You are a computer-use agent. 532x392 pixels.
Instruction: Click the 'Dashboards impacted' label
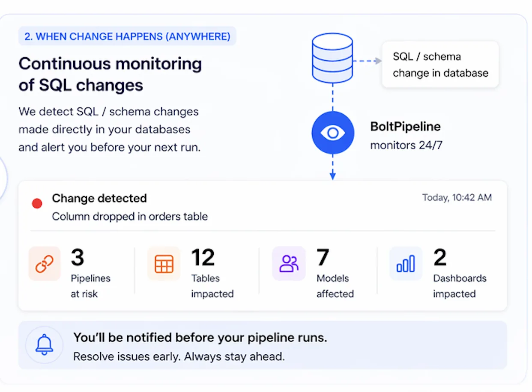pos(460,286)
